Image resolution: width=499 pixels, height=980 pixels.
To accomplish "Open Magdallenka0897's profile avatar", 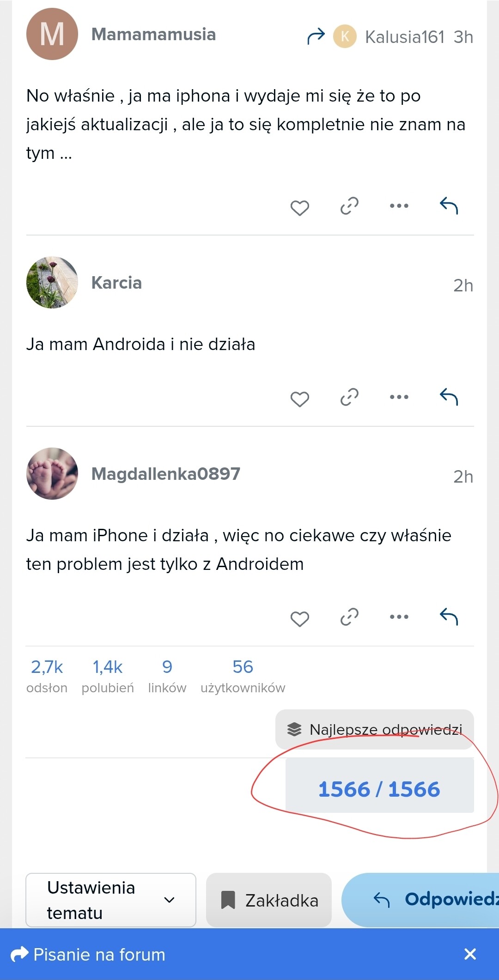I will (52, 473).
